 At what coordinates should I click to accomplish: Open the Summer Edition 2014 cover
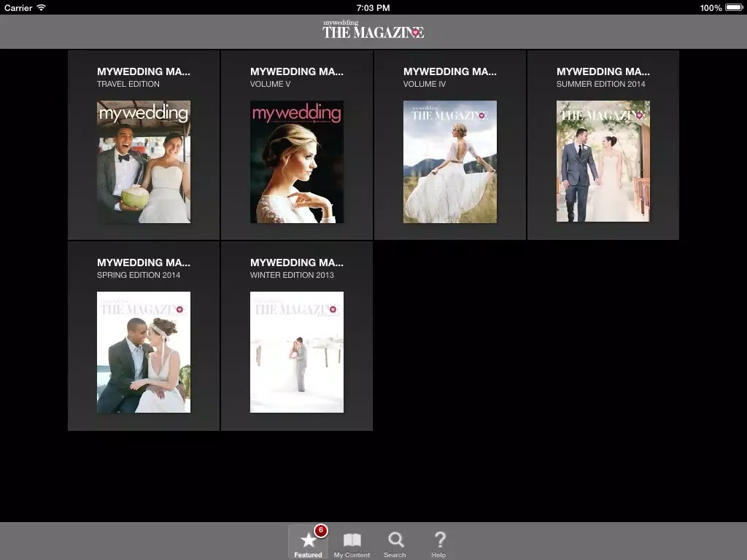[x=603, y=161]
